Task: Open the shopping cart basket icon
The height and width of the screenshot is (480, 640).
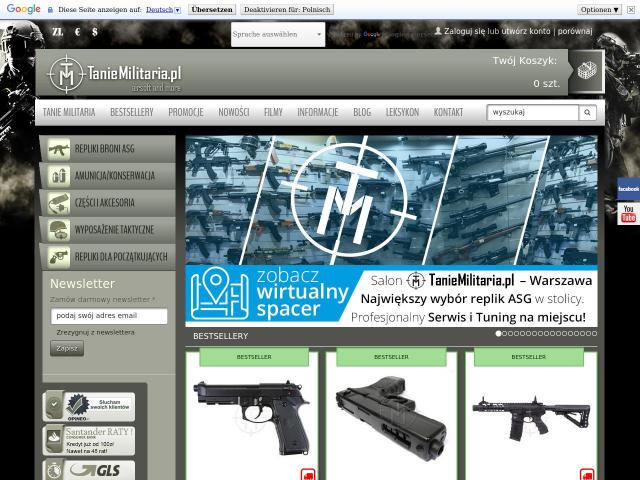Action: click(587, 71)
